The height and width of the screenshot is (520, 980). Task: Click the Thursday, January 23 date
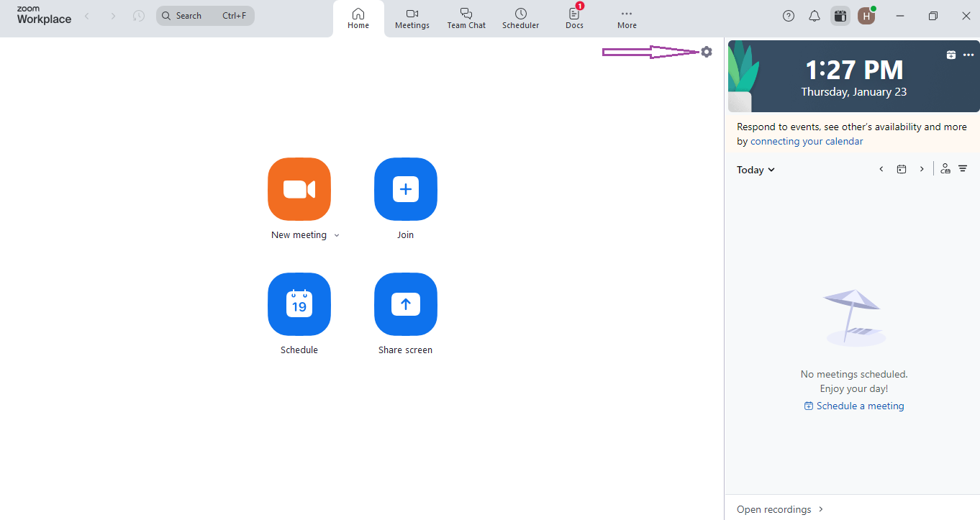coord(854,92)
